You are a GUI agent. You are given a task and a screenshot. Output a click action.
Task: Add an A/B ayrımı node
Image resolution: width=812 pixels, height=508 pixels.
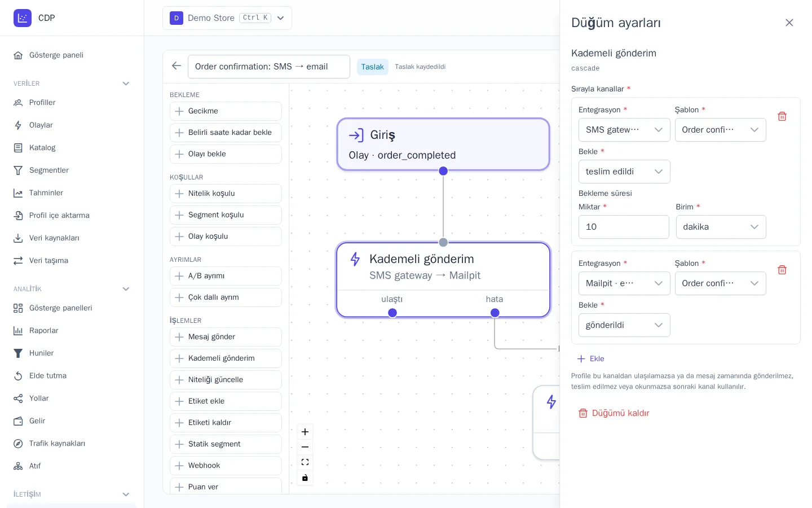(x=226, y=276)
